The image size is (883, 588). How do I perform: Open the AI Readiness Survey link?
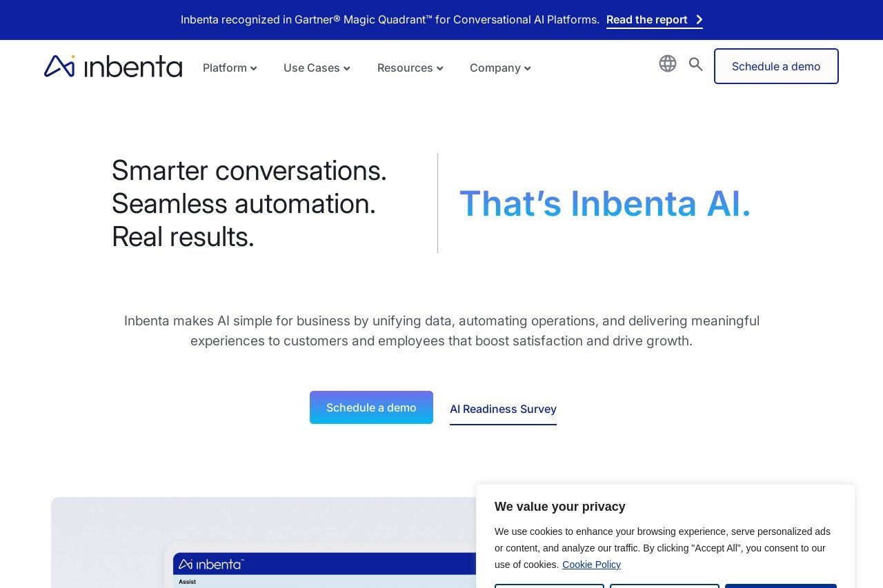503,409
